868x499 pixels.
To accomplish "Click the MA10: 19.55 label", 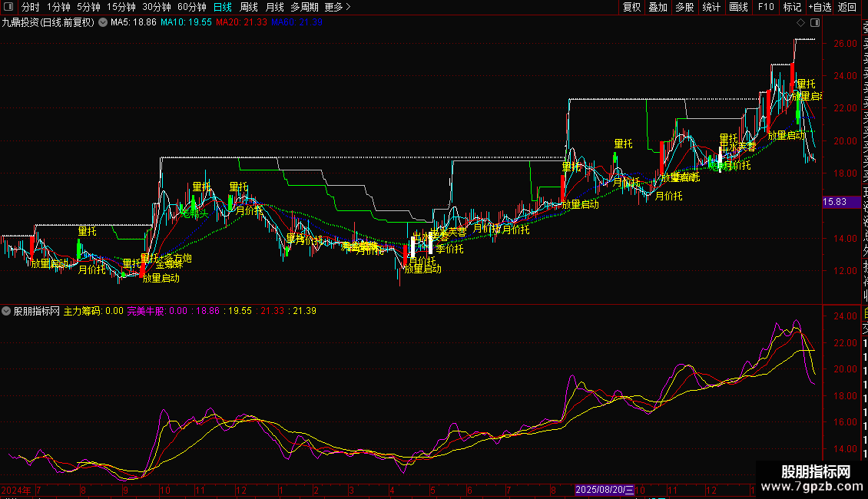I will 186,23.
